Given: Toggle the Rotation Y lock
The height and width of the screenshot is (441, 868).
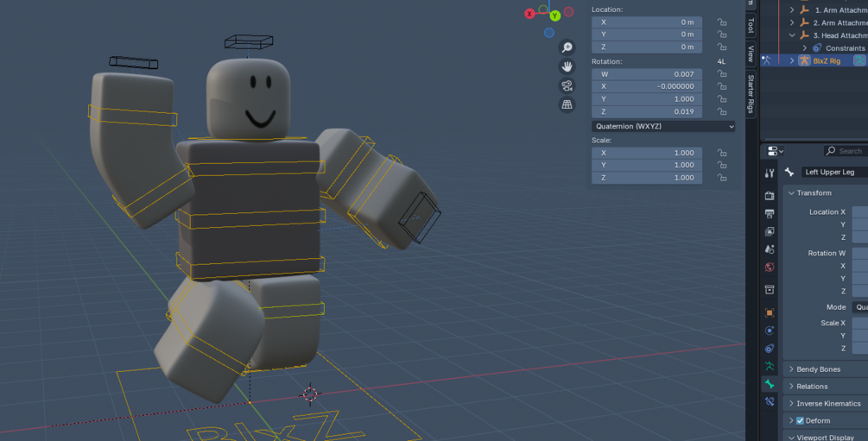Looking at the screenshot, I should point(722,99).
